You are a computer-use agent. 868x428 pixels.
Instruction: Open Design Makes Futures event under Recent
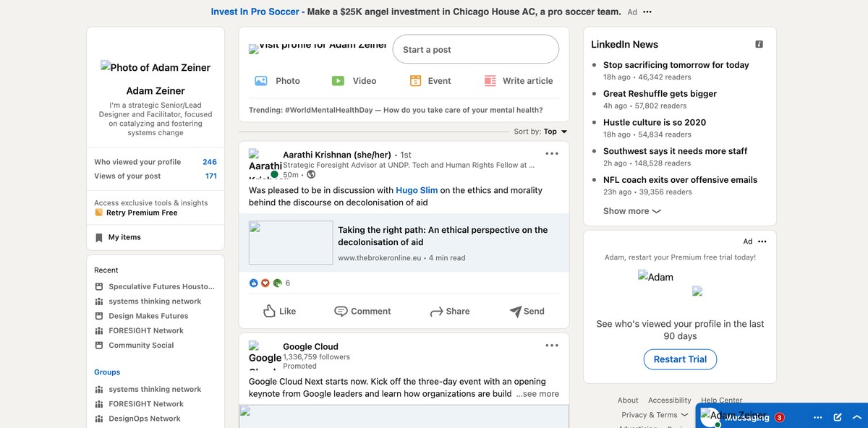[x=148, y=316]
